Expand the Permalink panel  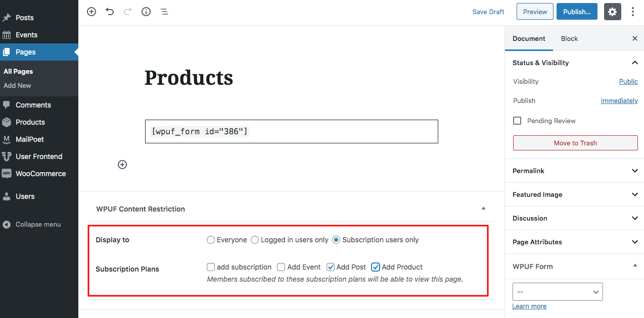574,171
